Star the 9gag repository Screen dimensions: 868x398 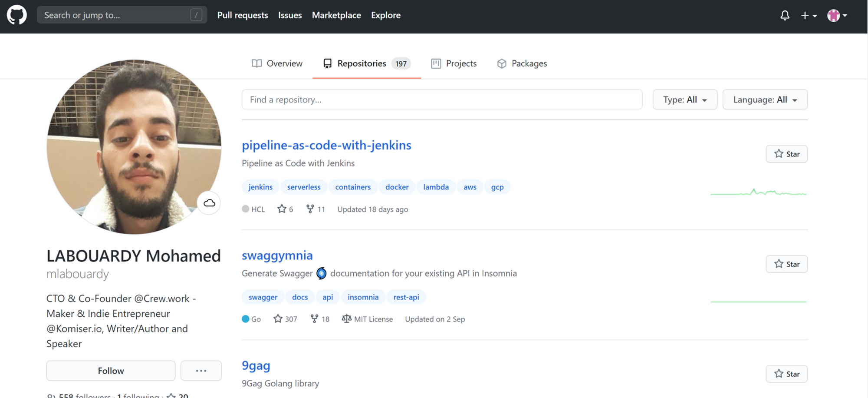pyautogui.click(x=786, y=374)
